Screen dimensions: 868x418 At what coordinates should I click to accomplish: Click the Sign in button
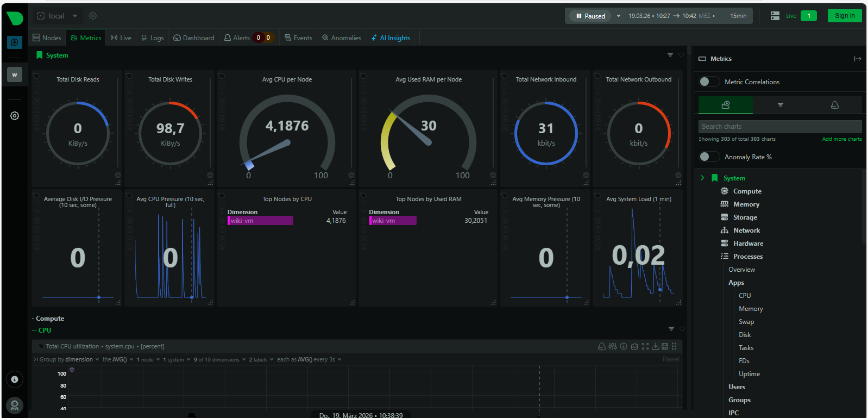pyautogui.click(x=844, y=16)
